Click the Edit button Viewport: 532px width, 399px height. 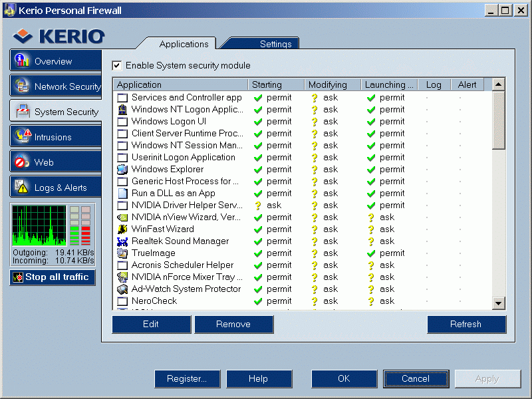[x=152, y=325]
